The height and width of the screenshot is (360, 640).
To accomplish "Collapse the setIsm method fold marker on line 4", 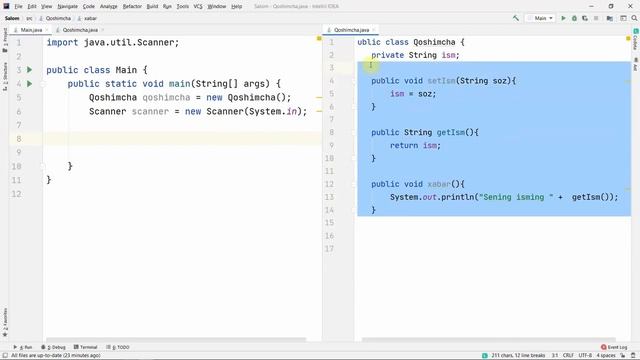I will coord(354,81).
